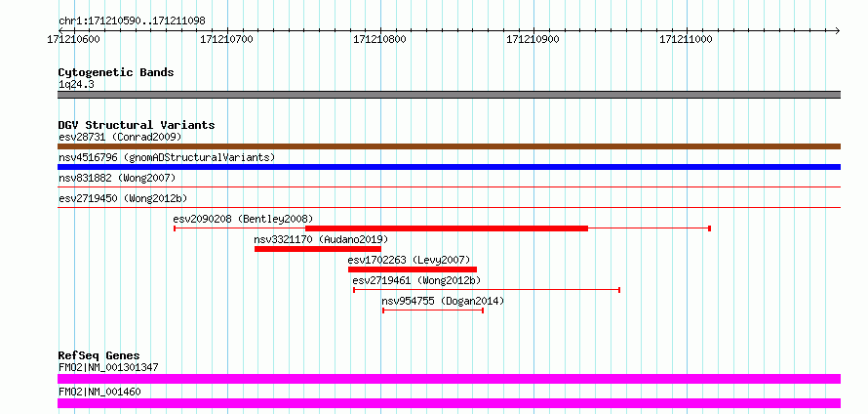Select the Cytogenetic Bands track title

[x=116, y=72]
